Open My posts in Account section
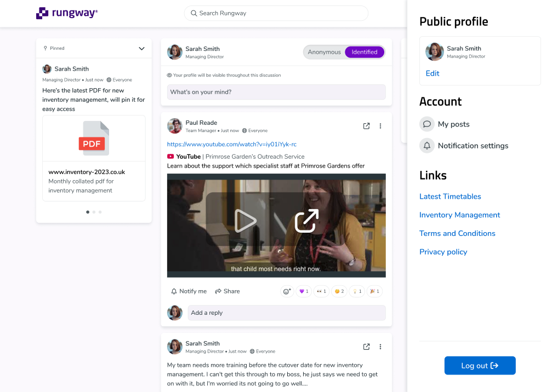The image size is (552, 392). pos(453,124)
